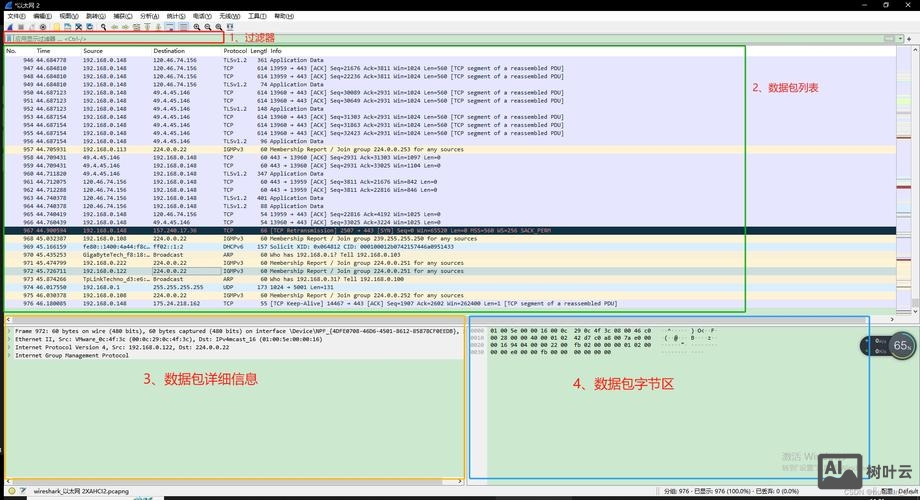Image resolution: width=920 pixels, height=500 pixels.
Task: Toggle packet list colorization
Action: tap(184, 27)
